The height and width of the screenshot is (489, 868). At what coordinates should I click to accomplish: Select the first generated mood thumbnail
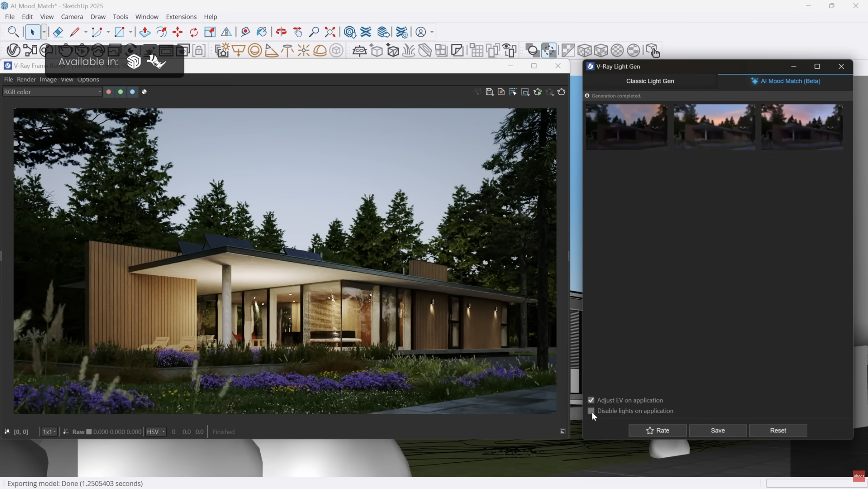coord(627,127)
